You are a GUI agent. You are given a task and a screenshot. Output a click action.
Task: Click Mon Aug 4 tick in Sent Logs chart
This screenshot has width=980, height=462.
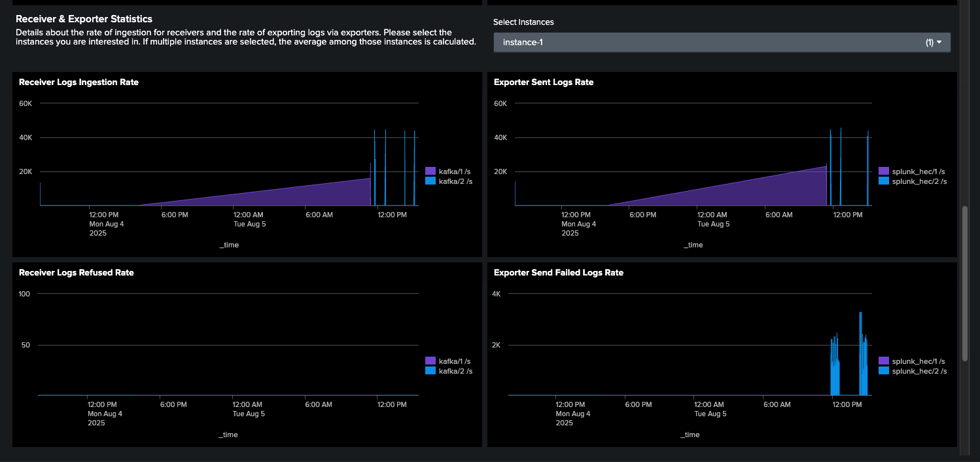point(579,224)
